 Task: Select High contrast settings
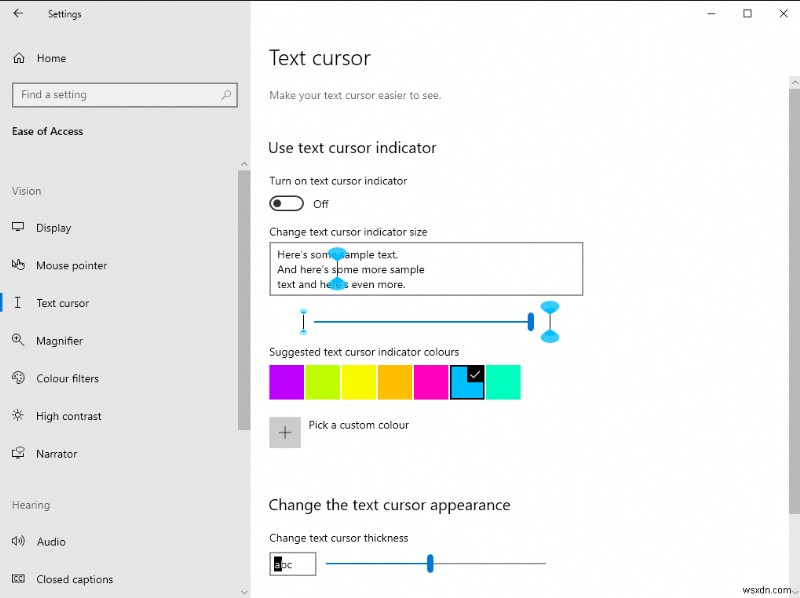(71, 416)
